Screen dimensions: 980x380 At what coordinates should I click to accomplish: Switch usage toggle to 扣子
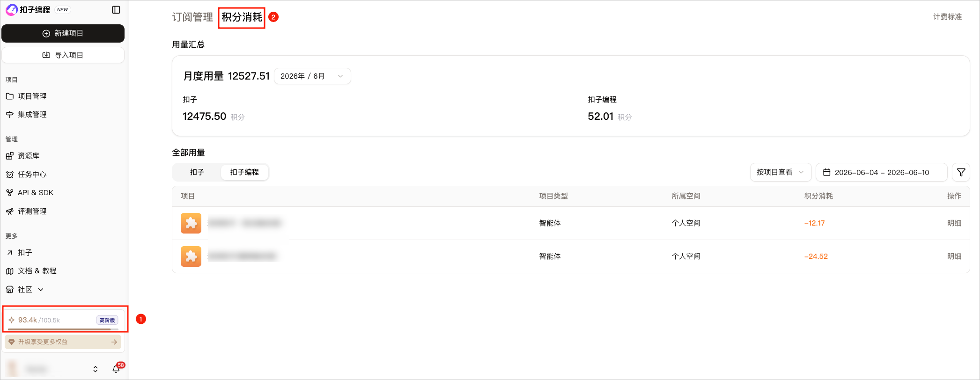point(197,172)
